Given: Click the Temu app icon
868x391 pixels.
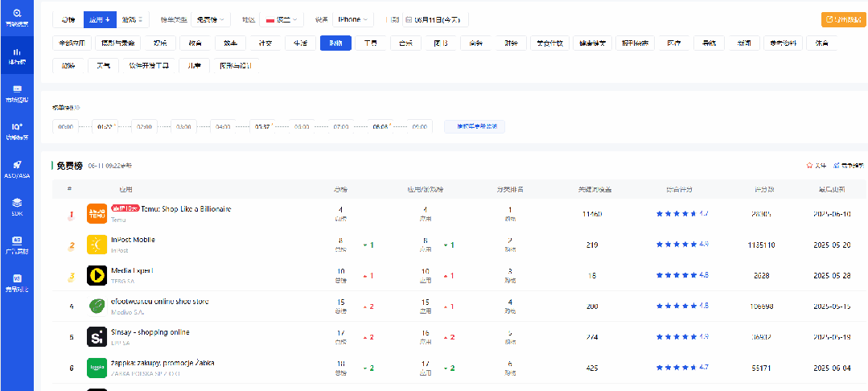Looking at the screenshot, I should click(97, 214).
